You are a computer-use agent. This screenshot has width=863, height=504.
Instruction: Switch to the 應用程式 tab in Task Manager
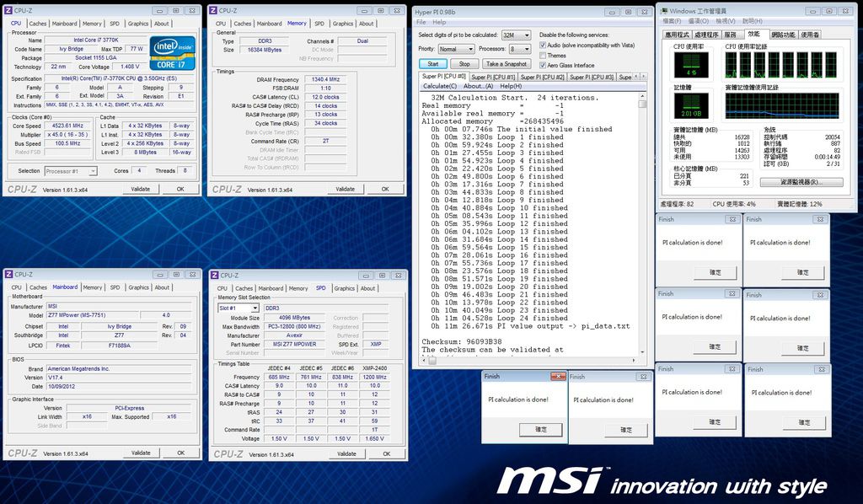click(x=677, y=35)
